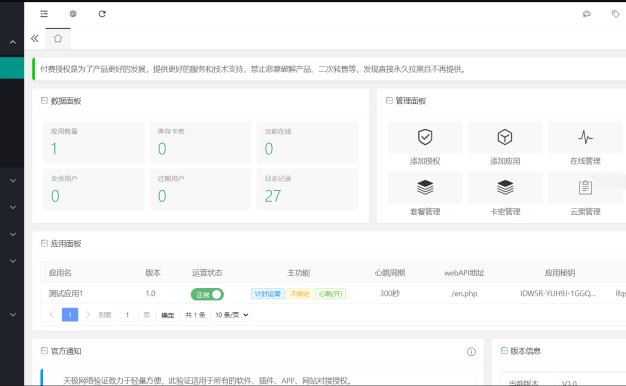Collapse the 管理面板 panel icon
The image size is (626, 386).
(x=389, y=101)
